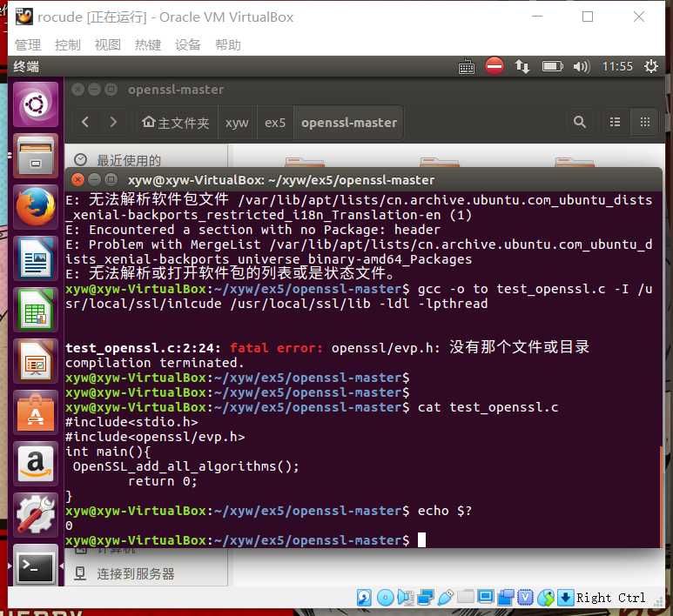Open Ubuntu Software Center from the launcher
Image resolution: width=673 pixels, height=616 pixels.
[36, 412]
